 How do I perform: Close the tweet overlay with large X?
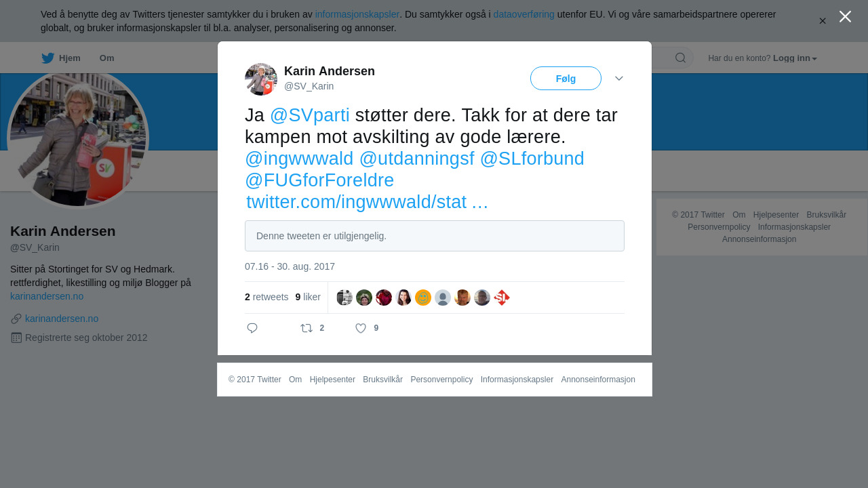[845, 16]
